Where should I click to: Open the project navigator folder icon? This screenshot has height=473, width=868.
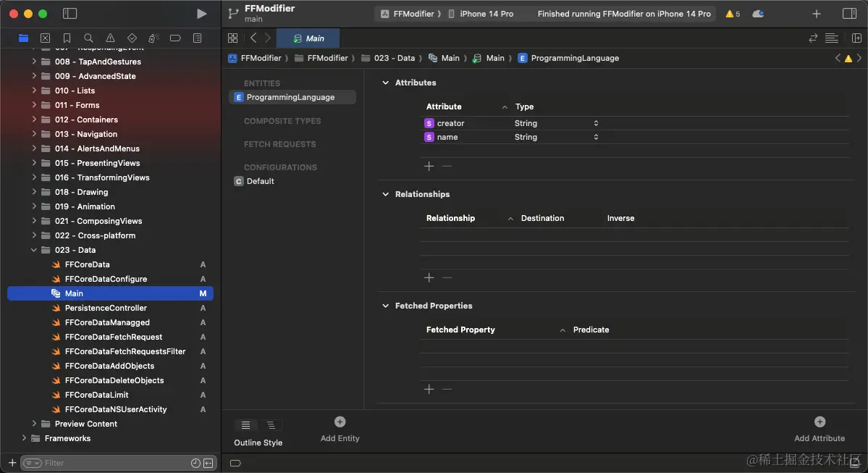[23, 38]
